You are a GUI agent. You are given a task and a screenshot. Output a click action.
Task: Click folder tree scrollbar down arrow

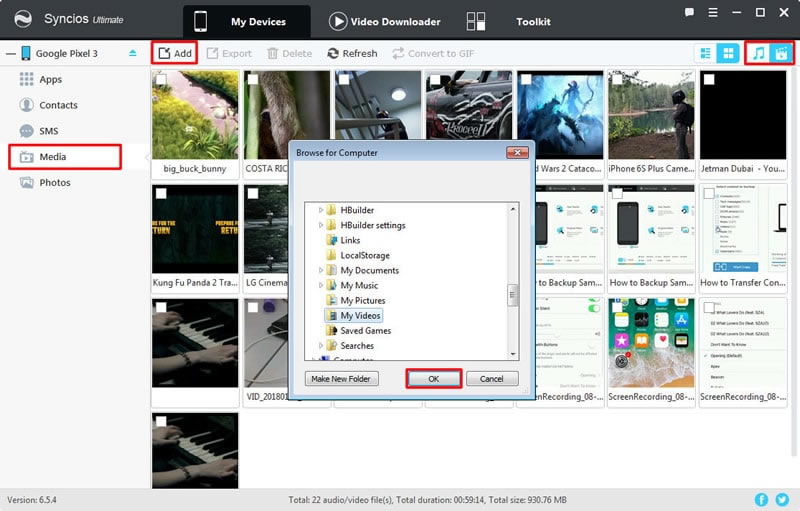coord(513,354)
